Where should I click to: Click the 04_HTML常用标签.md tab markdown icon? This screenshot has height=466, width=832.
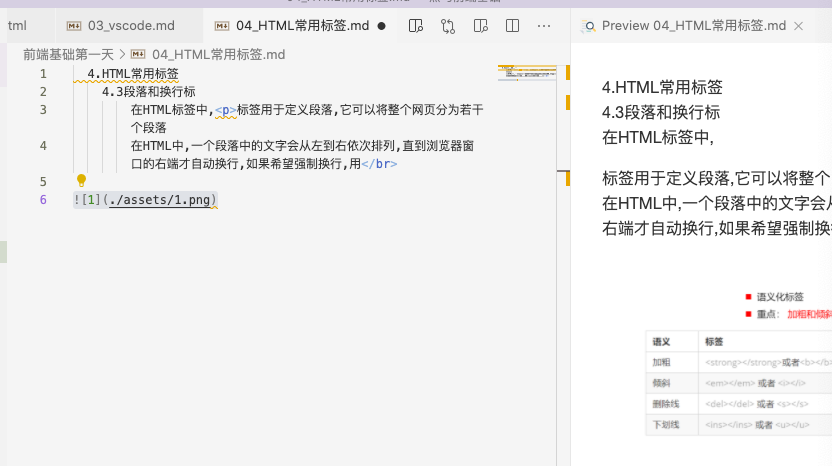(222, 26)
